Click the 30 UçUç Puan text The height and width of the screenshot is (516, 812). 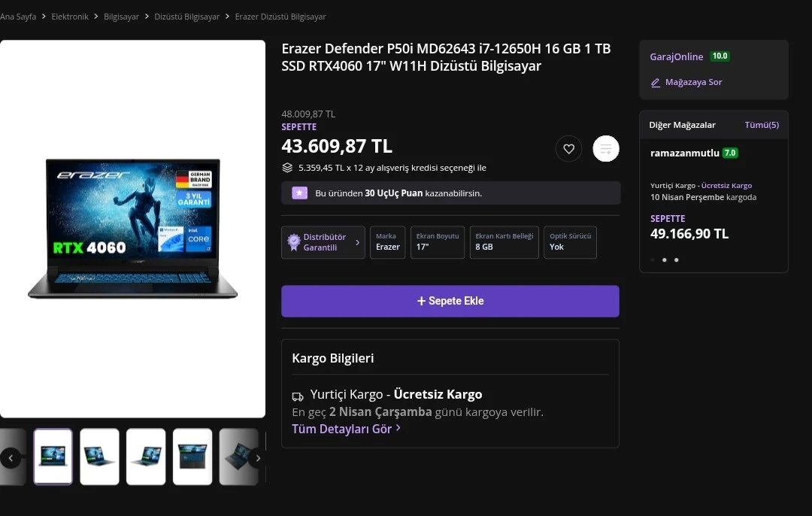[393, 193]
